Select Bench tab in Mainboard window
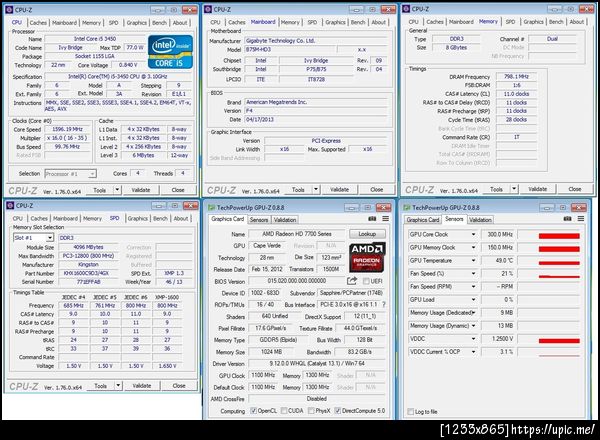Viewport: 600px width, 440px height. 358,23
